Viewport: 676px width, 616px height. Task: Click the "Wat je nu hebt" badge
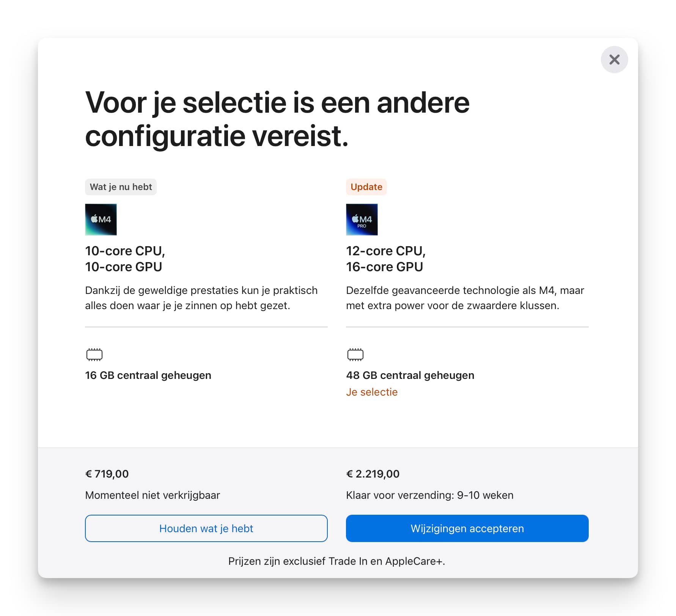coord(121,187)
